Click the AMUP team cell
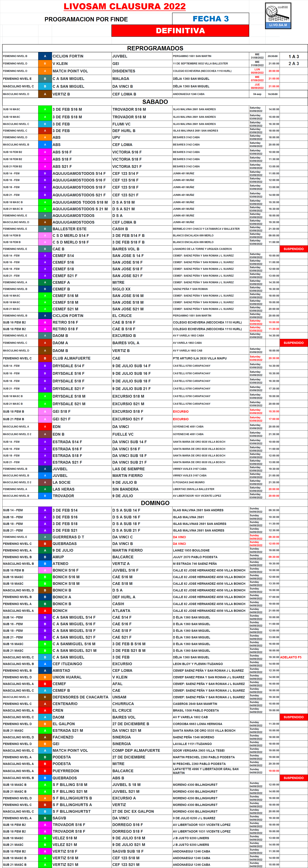 [82, 557]
